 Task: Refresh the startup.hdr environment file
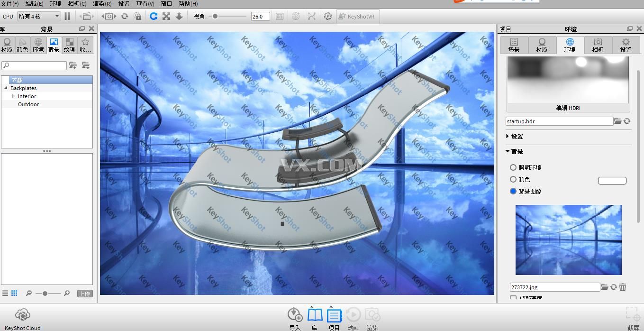(627, 121)
